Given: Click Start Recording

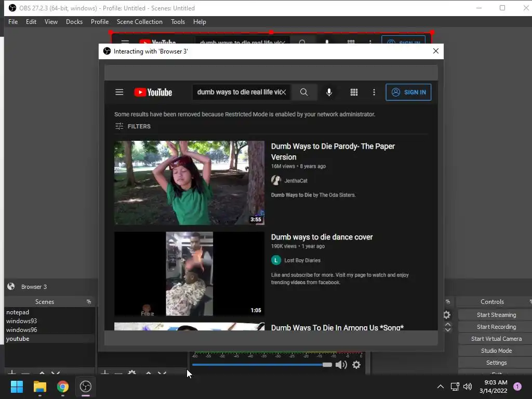Looking at the screenshot, I should tap(496, 327).
